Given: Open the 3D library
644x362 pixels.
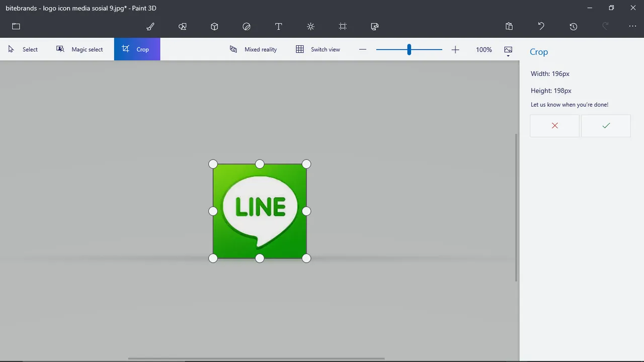Looking at the screenshot, I should [375, 26].
